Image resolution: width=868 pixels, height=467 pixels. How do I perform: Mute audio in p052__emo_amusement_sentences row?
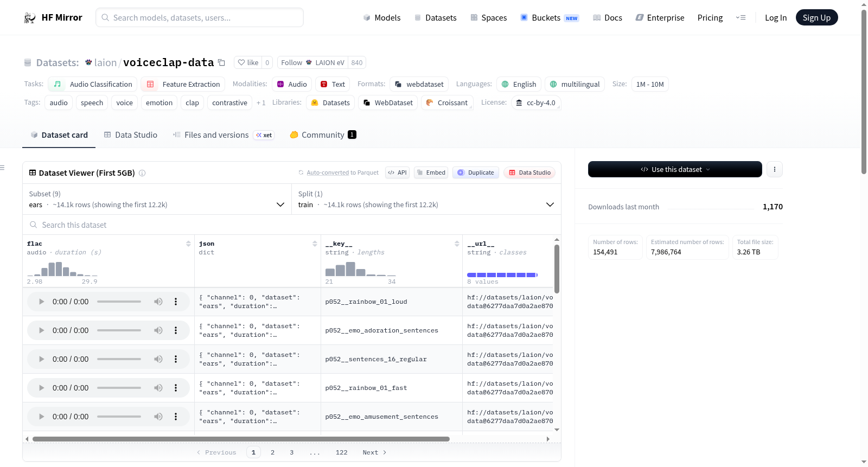point(158,417)
